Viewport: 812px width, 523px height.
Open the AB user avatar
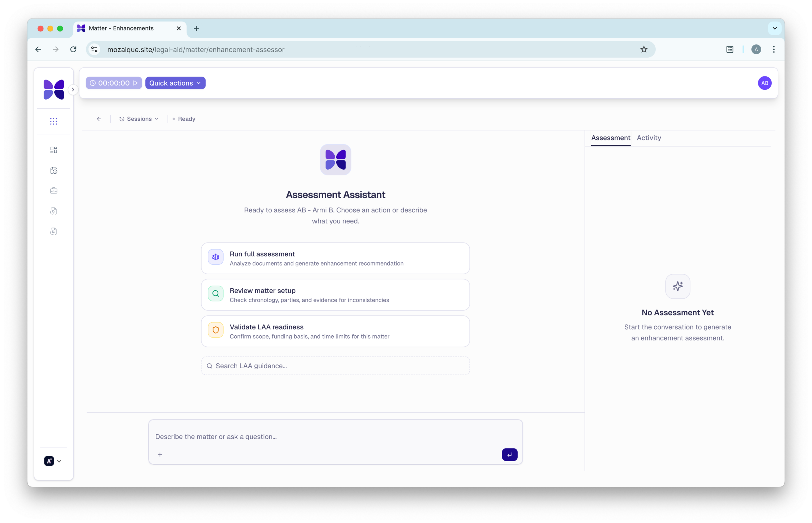point(764,83)
